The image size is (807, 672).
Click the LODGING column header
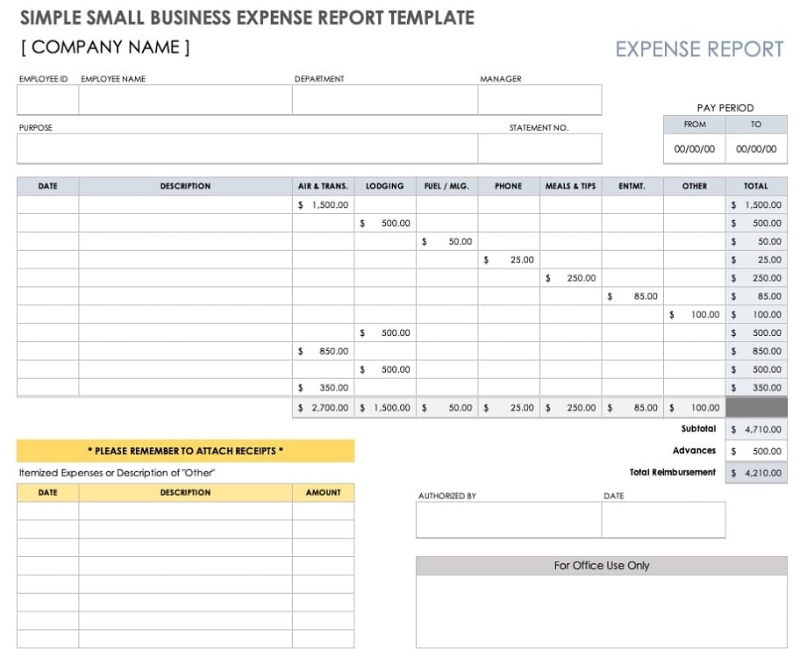(385, 186)
